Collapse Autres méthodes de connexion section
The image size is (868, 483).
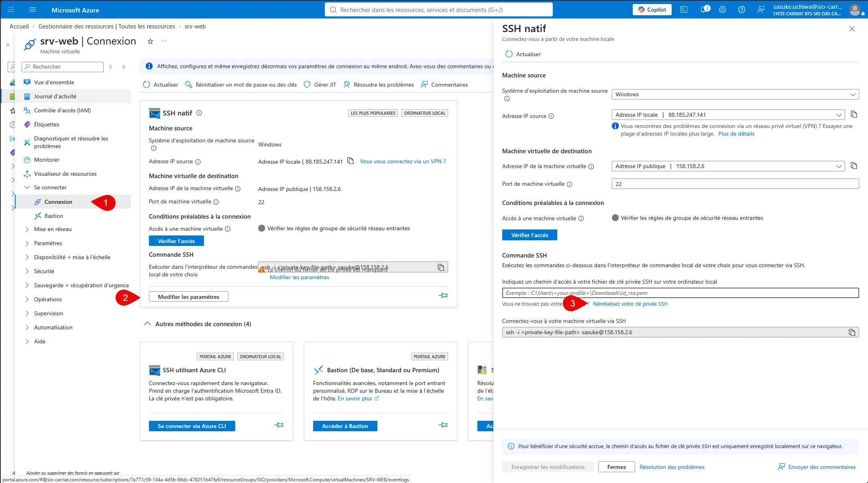point(147,324)
